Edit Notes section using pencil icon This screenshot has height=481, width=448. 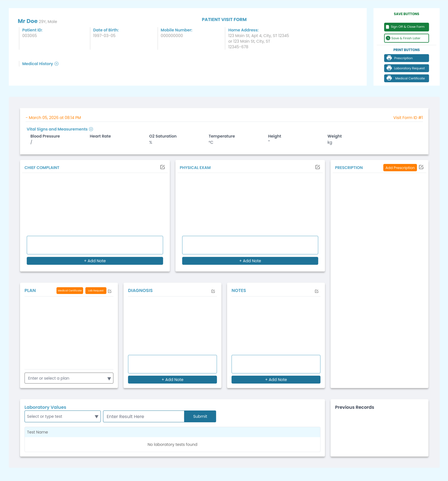317,291
